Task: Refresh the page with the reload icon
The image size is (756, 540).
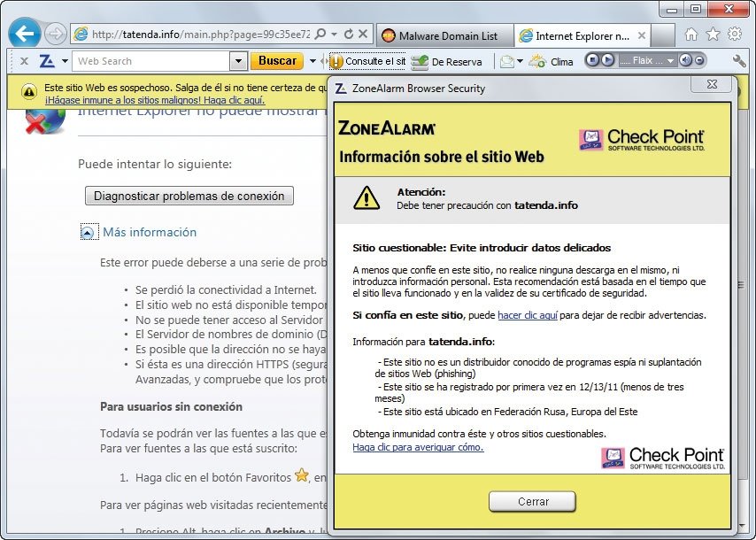Action: point(349,35)
